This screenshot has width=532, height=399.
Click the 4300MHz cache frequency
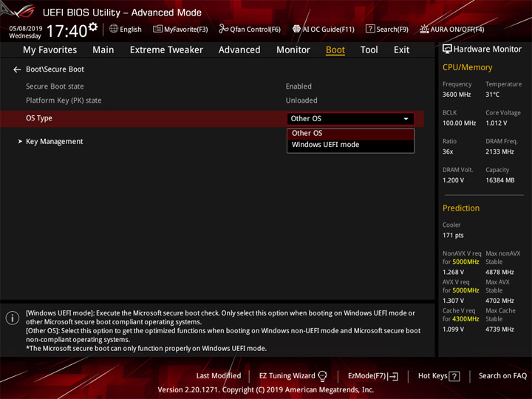click(465, 319)
